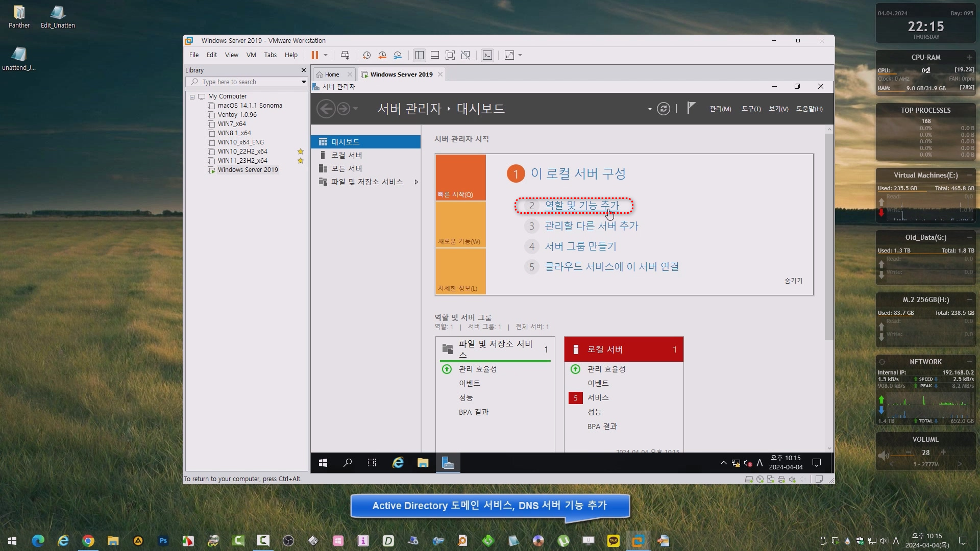This screenshot has height=551, width=980.
Task: Close the Windows Server 2019 tab
Action: pyautogui.click(x=440, y=74)
